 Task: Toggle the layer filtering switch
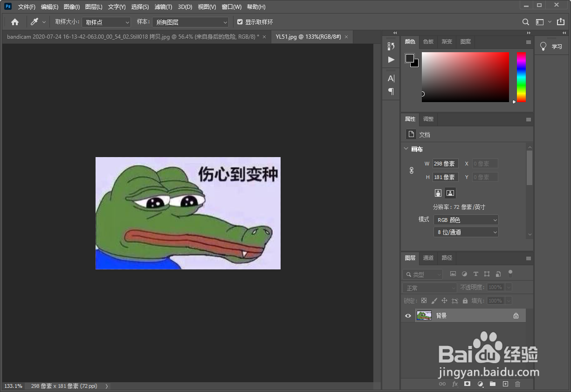(510, 274)
